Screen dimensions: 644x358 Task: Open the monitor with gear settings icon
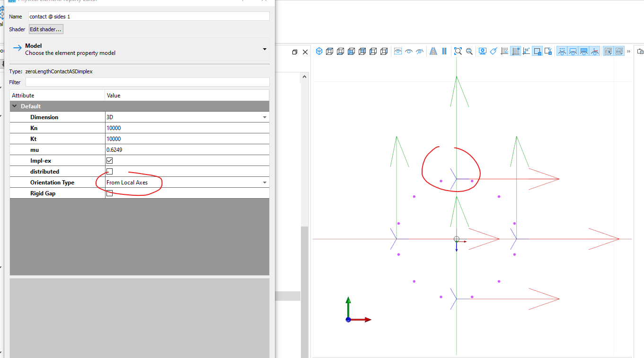[x=483, y=51]
